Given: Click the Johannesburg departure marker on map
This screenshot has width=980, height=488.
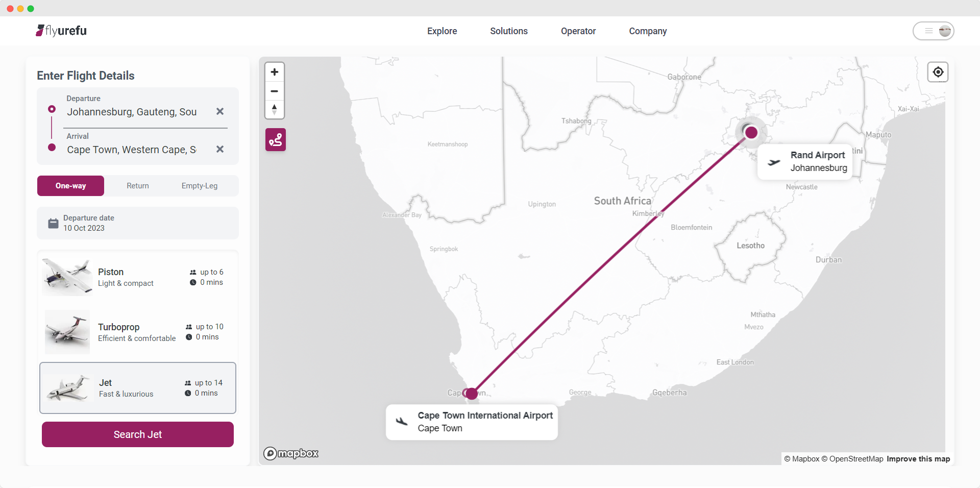Looking at the screenshot, I should 751,133.
